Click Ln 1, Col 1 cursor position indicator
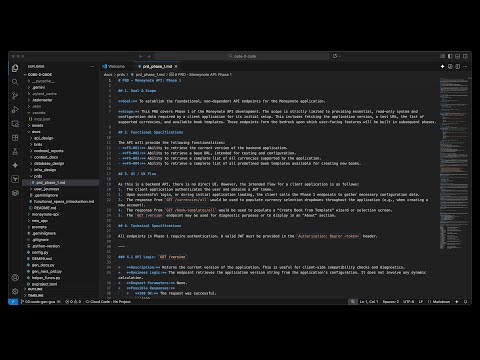Image resolution: width=480 pixels, height=360 pixels. pyautogui.click(x=369, y=302)
